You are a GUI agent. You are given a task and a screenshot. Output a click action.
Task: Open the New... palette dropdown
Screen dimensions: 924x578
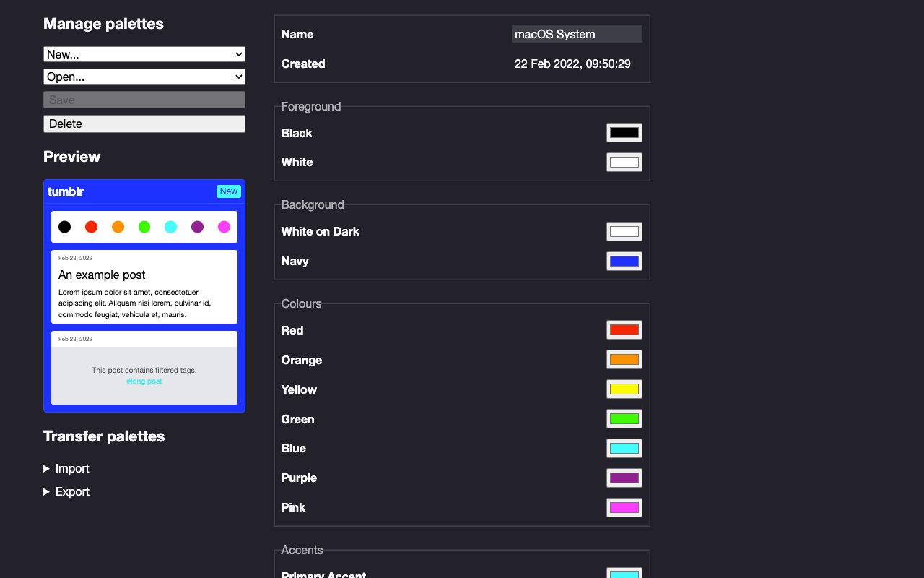pyautogui.click(x=144, y=54)
